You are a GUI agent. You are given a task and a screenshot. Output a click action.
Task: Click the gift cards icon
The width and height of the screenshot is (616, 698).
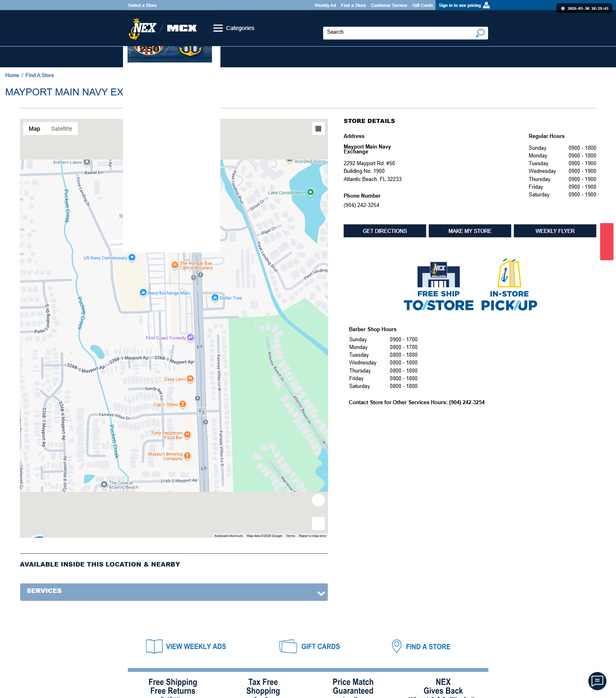[x=288, y=646]
